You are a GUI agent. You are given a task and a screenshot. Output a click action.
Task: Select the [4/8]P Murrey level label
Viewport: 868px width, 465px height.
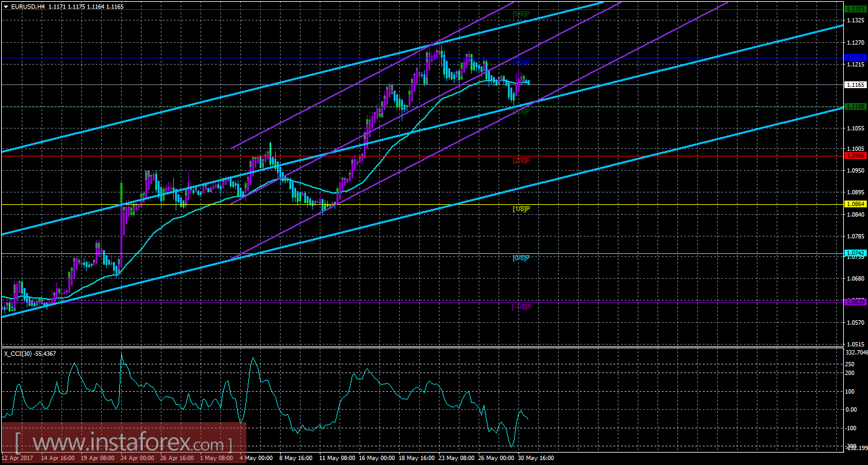(521, 62)
